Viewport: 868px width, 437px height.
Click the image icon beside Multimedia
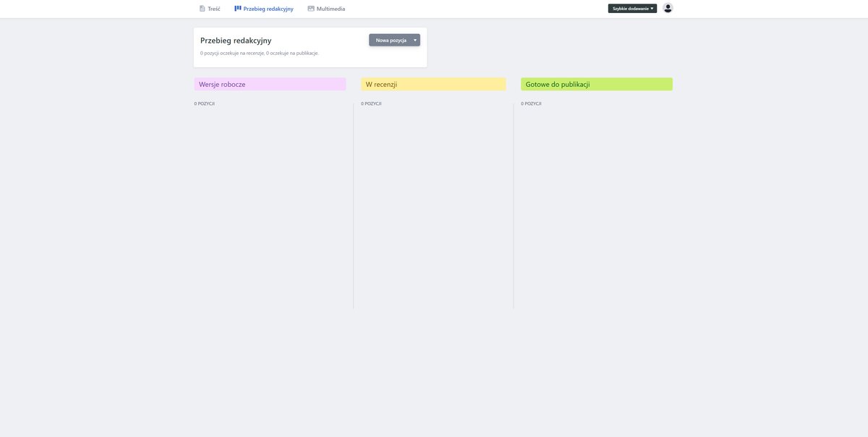311,9
